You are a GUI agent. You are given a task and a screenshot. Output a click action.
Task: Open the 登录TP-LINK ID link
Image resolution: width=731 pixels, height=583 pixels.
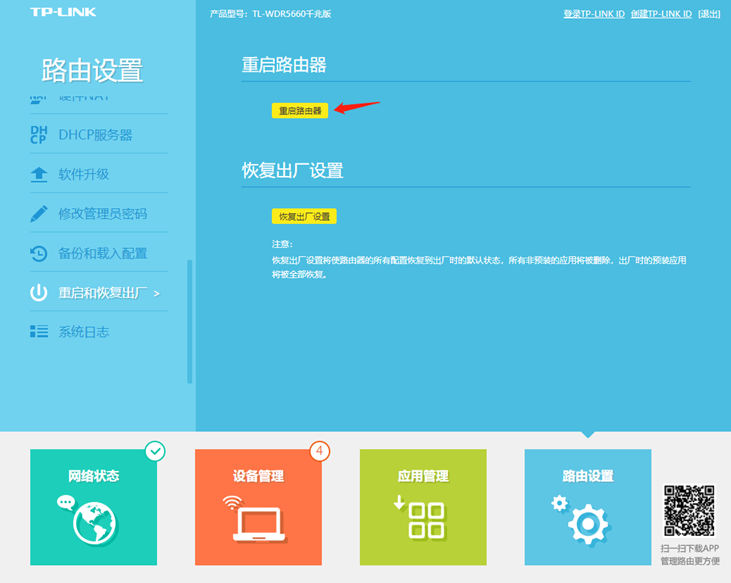point(594,14)
